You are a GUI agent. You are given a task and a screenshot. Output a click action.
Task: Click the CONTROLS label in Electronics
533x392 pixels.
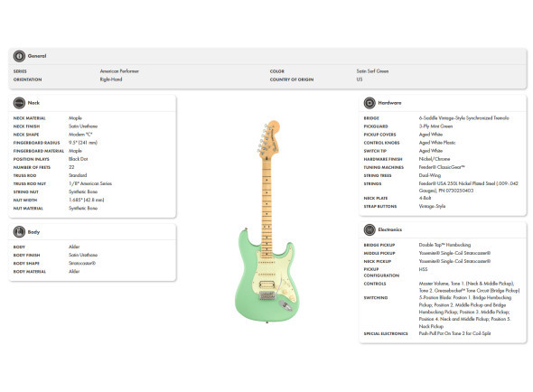point(375,284)
